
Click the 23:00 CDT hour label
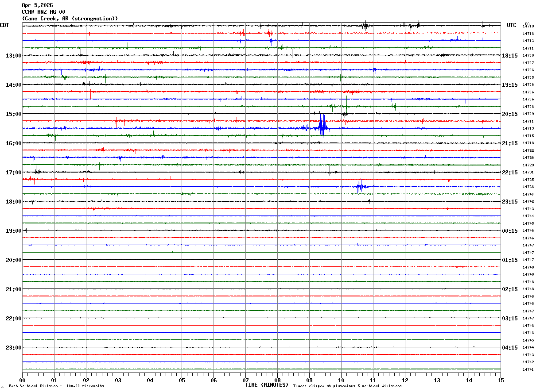[13, 348]
